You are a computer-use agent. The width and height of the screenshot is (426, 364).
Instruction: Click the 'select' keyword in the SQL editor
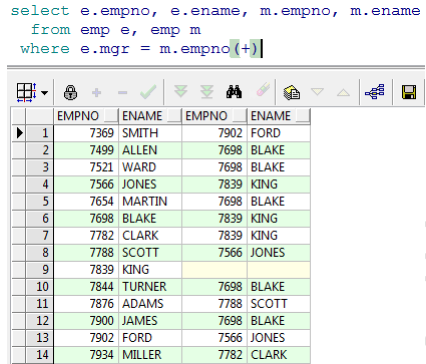point(40,11)
